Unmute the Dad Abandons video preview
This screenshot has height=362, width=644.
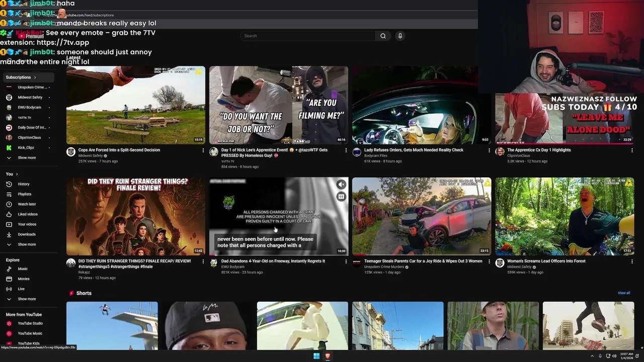(x=341, y=185)
